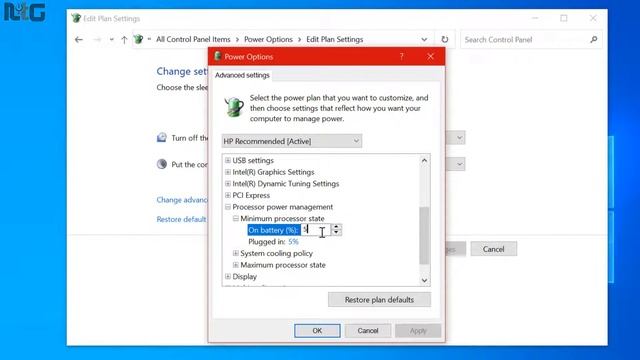This screenshot has width=640, height=360.
Task: Click the settings list scrollbar thumb
Action: coord(424,235)
